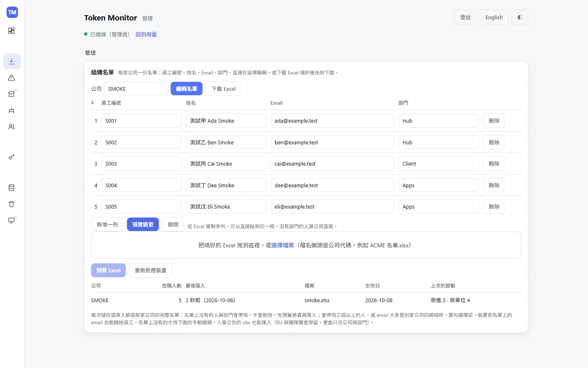Toggle the dark/light theme button
This screenshot has width=588, height=368.
[520, 17]
